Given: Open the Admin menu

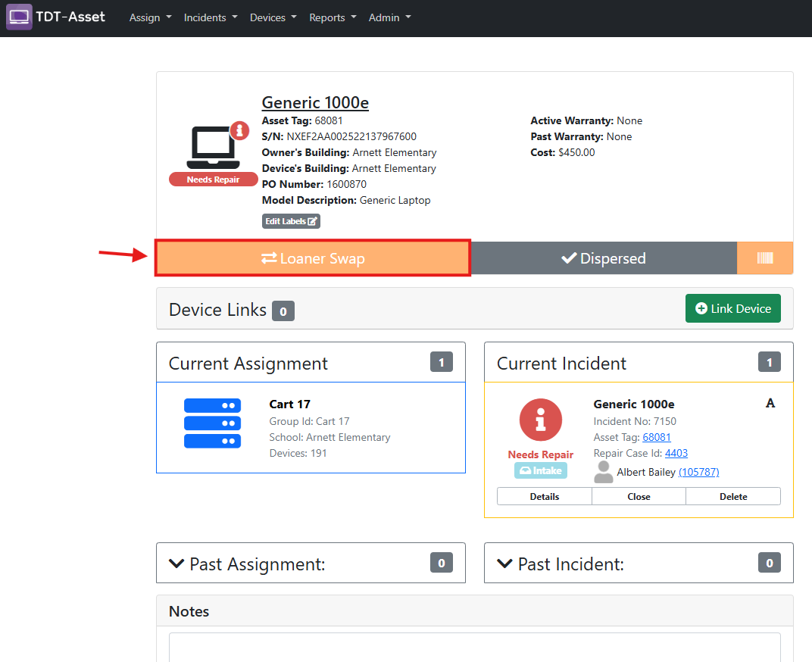Looking at the screenshot, I should pyautogui.click(x=390, y=17).
